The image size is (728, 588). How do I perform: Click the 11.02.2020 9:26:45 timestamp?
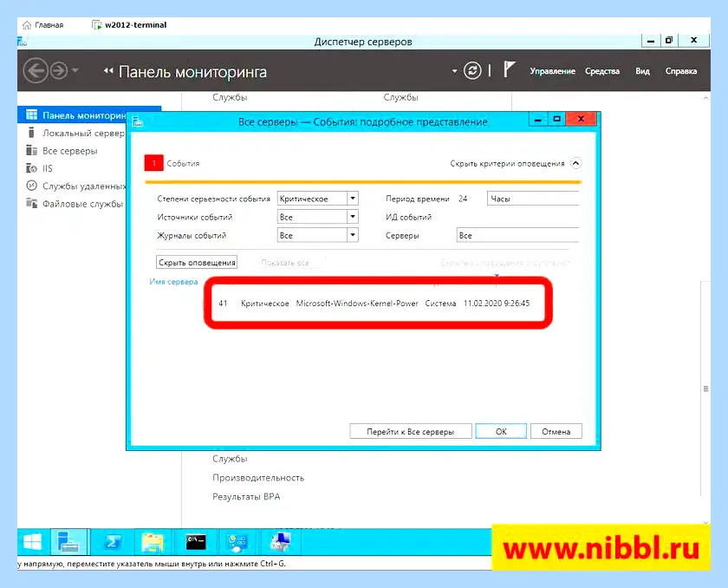[x=497, y=304]
